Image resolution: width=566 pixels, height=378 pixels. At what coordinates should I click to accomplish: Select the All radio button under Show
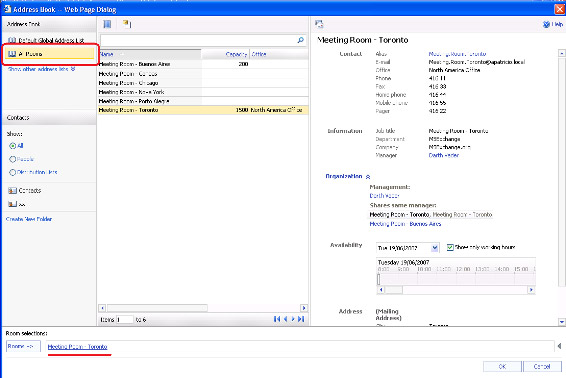click(x=13, y=146)
